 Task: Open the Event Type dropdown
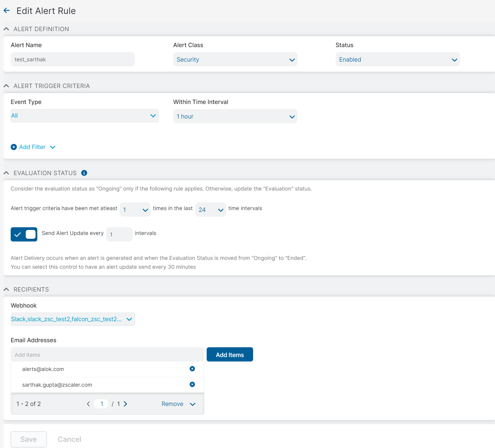point(85,116)
